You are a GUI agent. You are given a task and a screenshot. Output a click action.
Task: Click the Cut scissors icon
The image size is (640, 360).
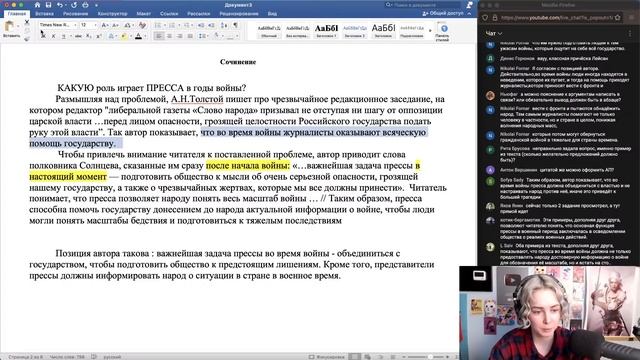27,22
